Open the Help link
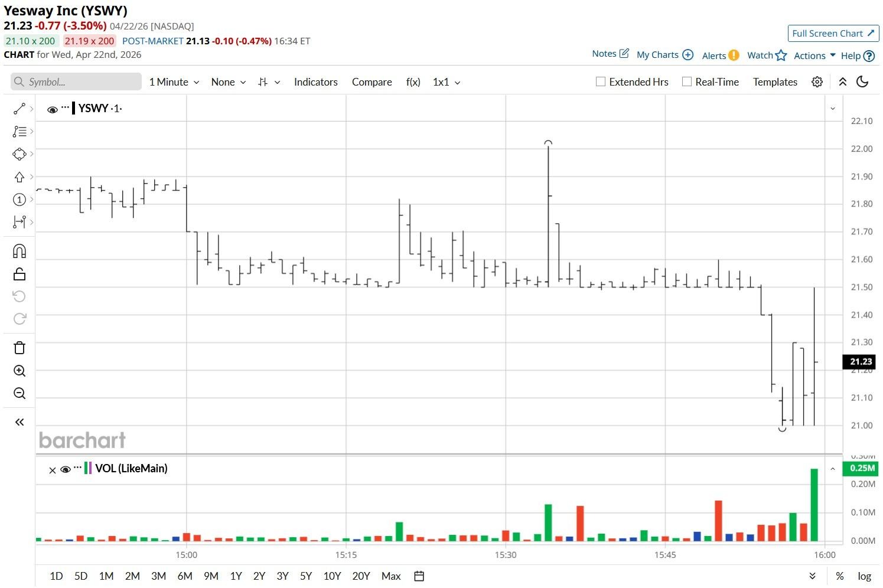883x588 pixels. [858, 56]
